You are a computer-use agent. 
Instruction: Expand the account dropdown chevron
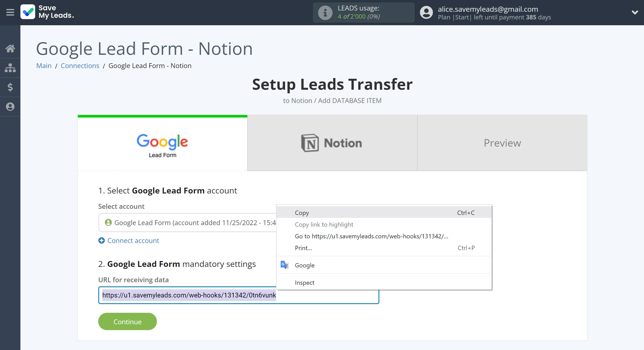pos(635,12)
